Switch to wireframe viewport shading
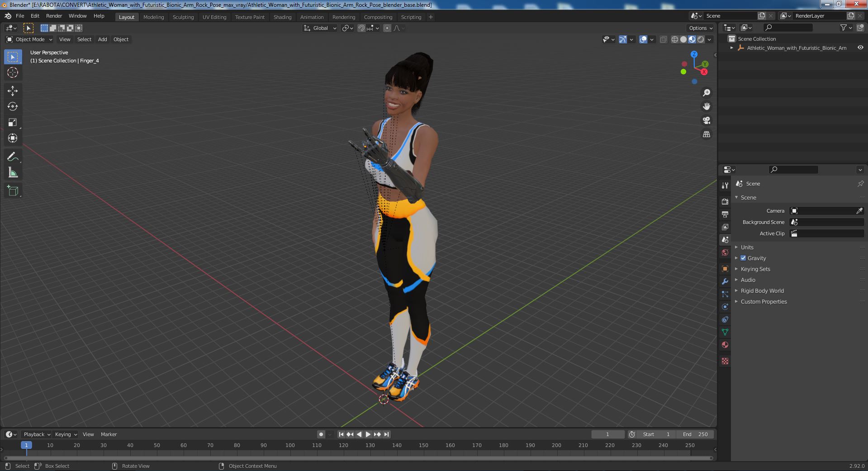The image size is (868, 471). pyautogui.click(x=675, y=39)
